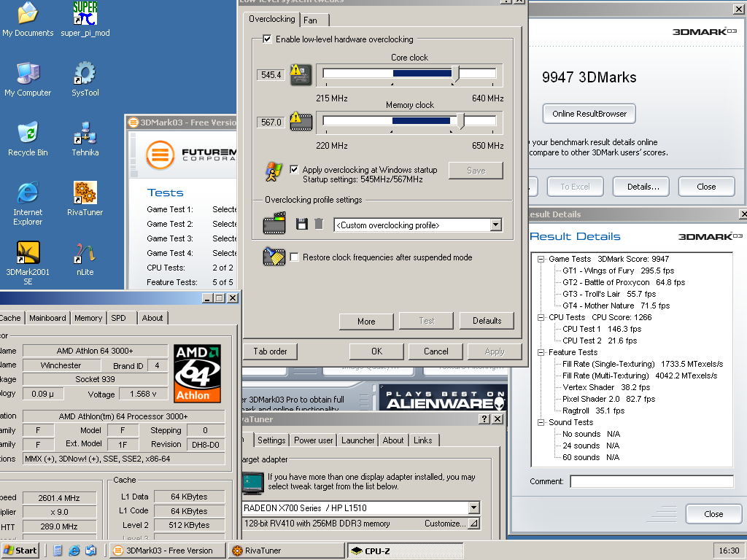Click OK in the system tweaks dialog

376,351
